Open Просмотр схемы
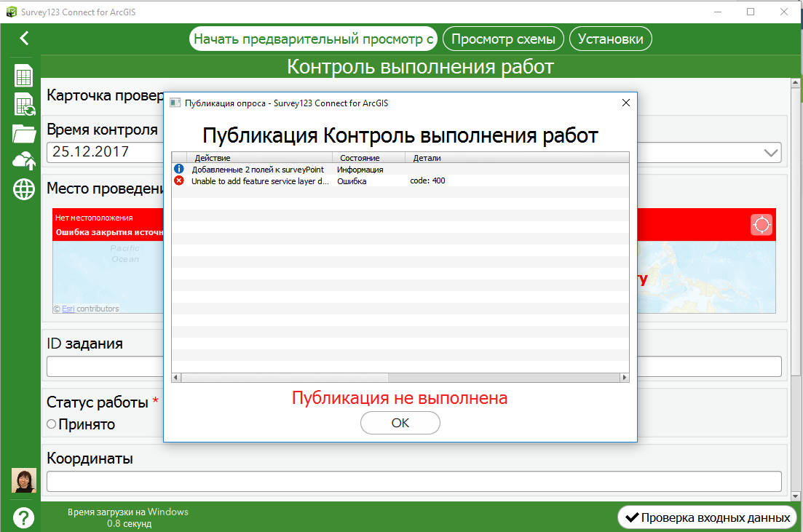Image resolution: width=803 pixels, height=532 pixels. (503, 39)
